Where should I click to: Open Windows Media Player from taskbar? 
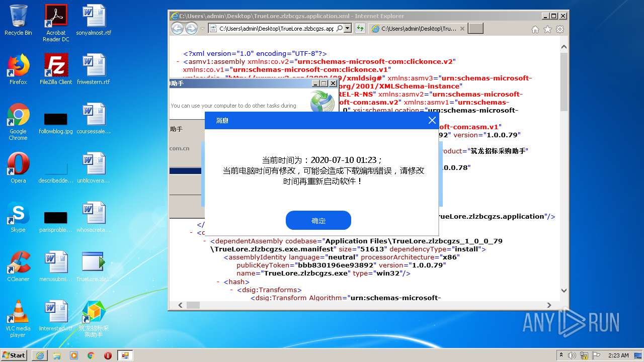[74, 355]
